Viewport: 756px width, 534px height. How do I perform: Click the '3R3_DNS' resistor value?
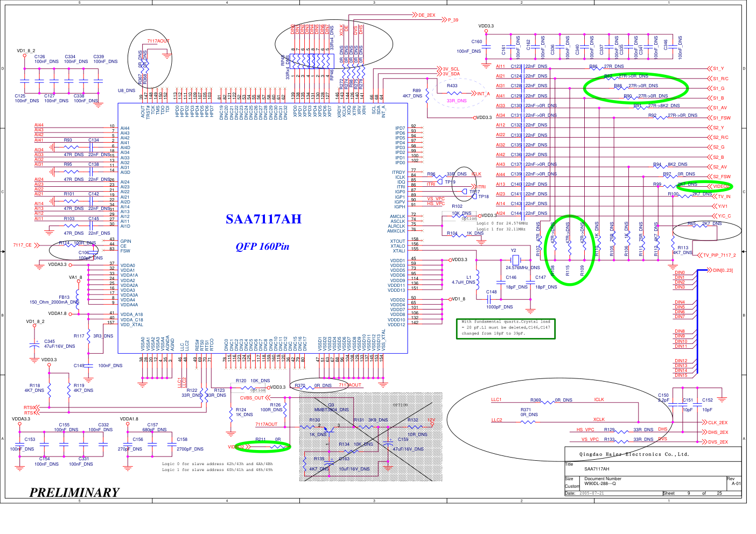[103, 336]
